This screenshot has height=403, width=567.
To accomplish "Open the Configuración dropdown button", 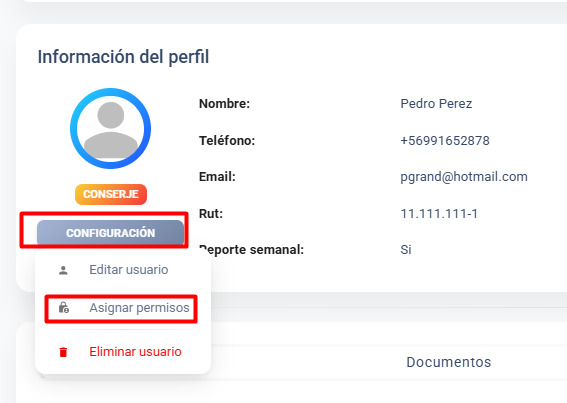I will click(111, 233).
